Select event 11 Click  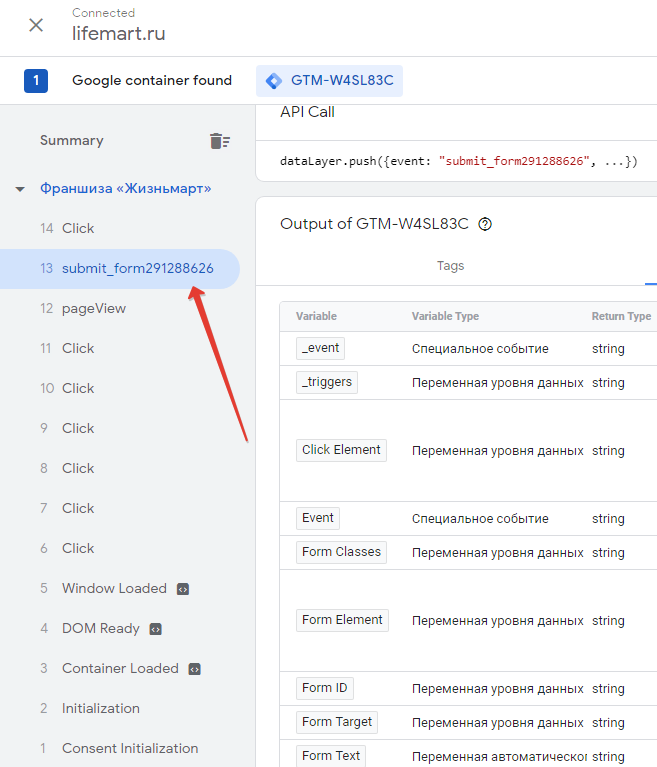pyautogui.click(x=120, y=348)
